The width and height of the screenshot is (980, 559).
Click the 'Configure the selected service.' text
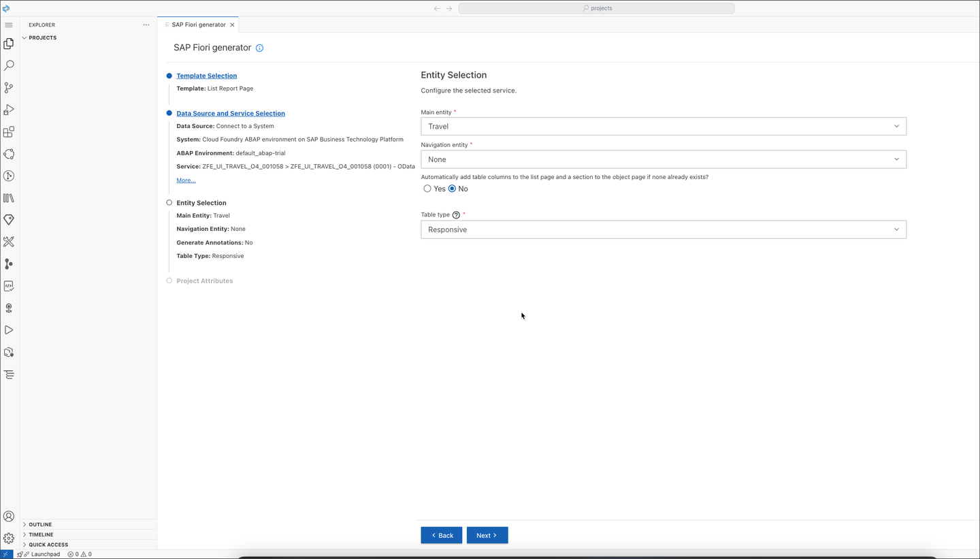(469, 91)
